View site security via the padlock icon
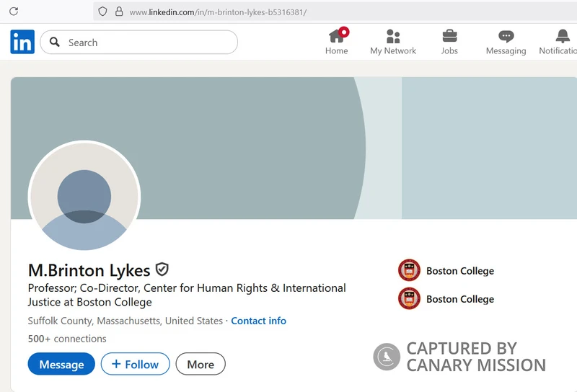The image size is (577, 392). 119,12
